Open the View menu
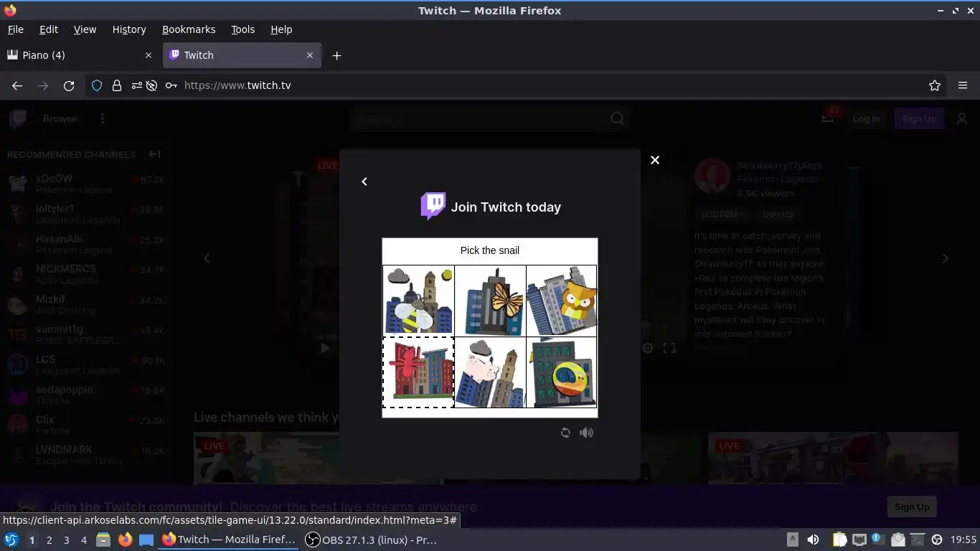Image resolution: width=980 pixels, height=551 pixels. [x=85, y=29]
